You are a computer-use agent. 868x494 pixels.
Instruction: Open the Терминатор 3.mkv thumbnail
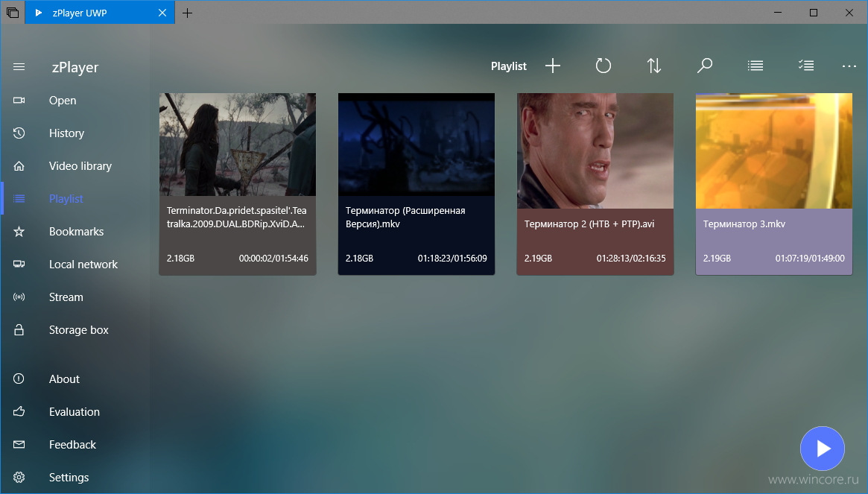(774, 151)
